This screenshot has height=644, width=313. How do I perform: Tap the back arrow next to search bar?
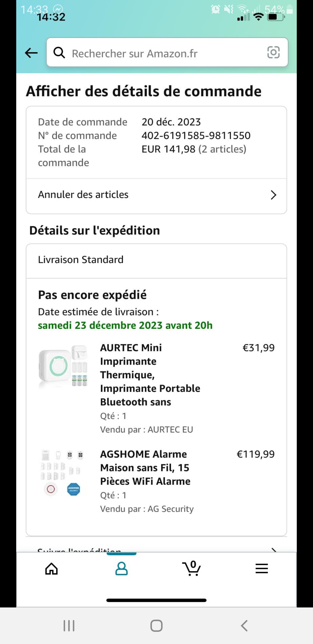(31, 53)
